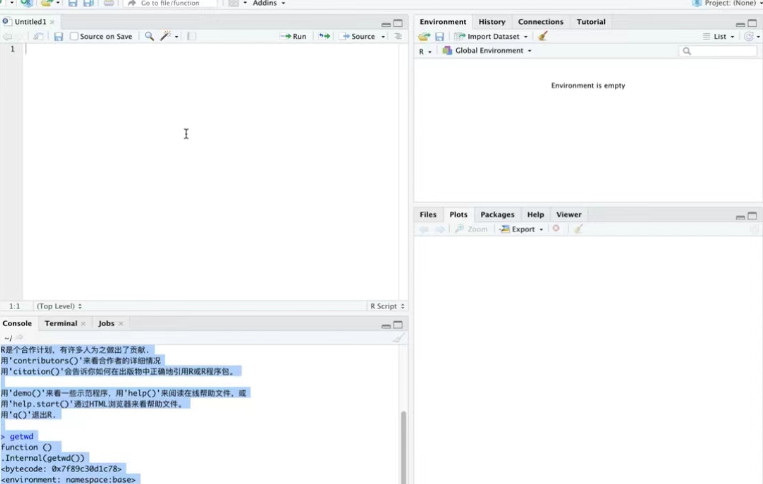Click the Go to file/function field
The height and width of the screenshot is (484, 763).
170,3
